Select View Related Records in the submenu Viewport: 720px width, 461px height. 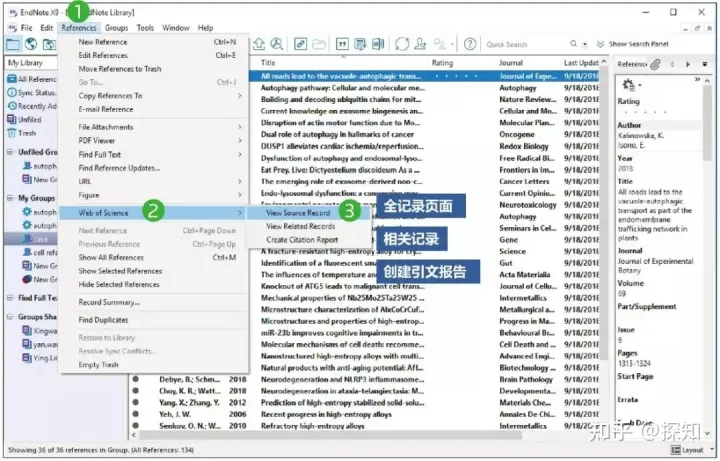(x=301, y=226)
